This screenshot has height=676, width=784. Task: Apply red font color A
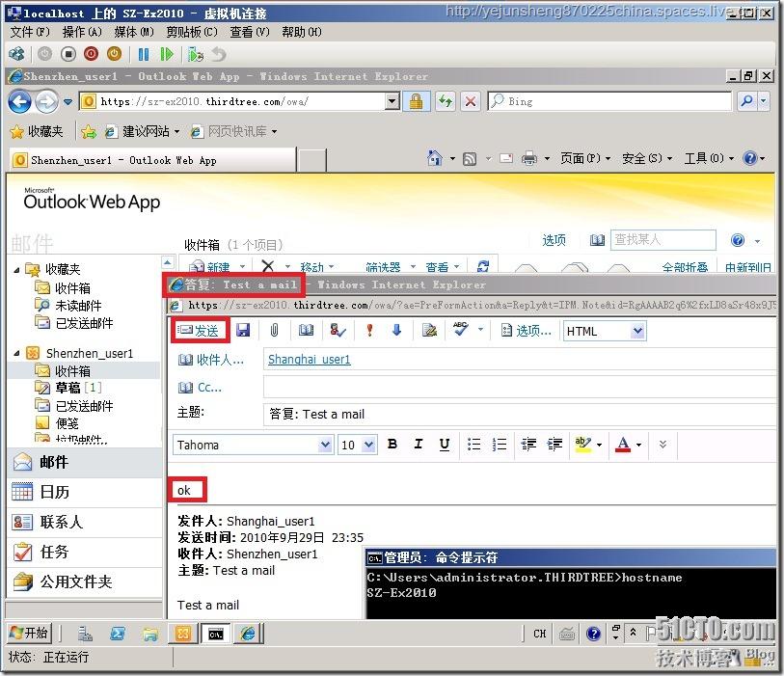[623, 444]
